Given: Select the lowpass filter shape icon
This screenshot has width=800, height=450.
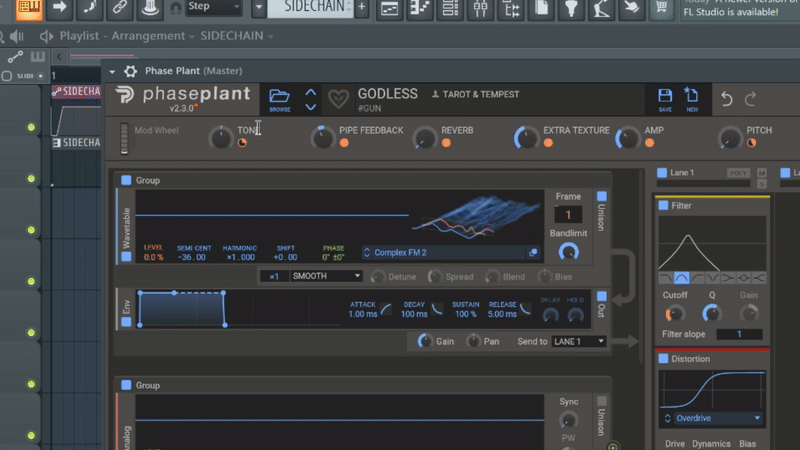Looking at the screenshot, I should [x=666, y=278].
